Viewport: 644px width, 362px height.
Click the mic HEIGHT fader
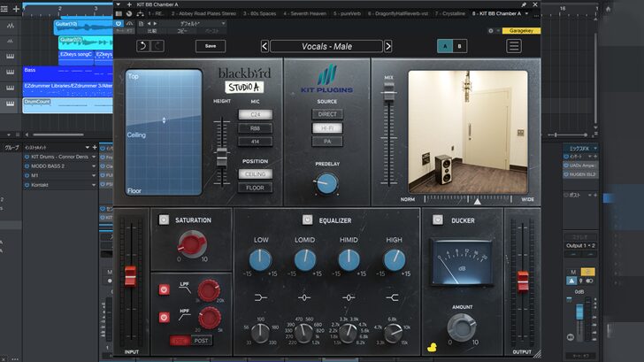[x=222, y=158]
